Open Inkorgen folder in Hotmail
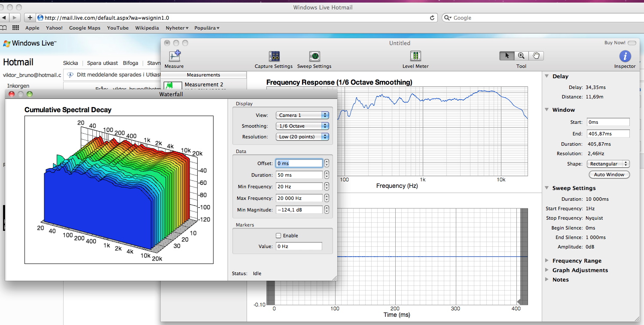Viewport: 644px width, 325px height. (x=18, y=86)
